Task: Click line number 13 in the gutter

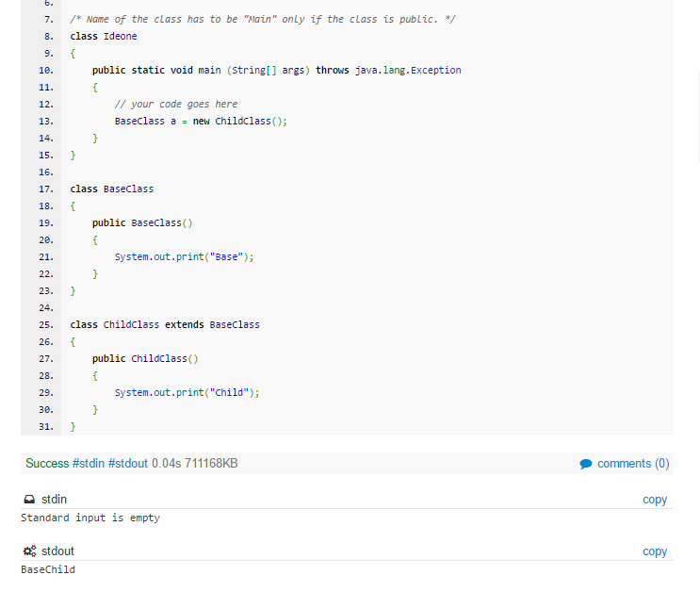Action: [x=46, y=121]
